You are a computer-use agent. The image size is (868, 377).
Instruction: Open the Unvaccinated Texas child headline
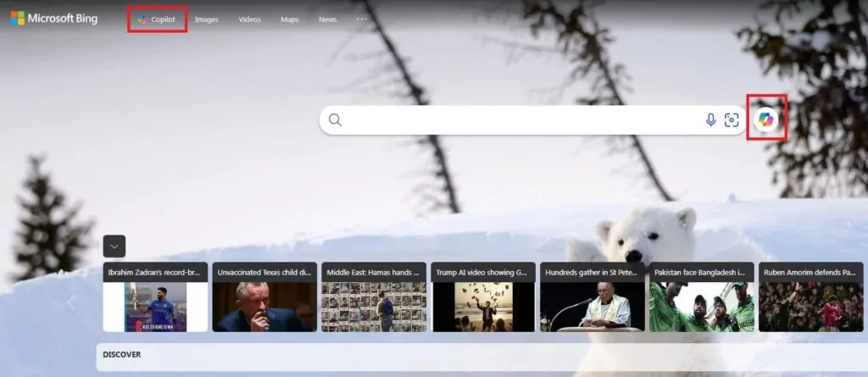264,272
